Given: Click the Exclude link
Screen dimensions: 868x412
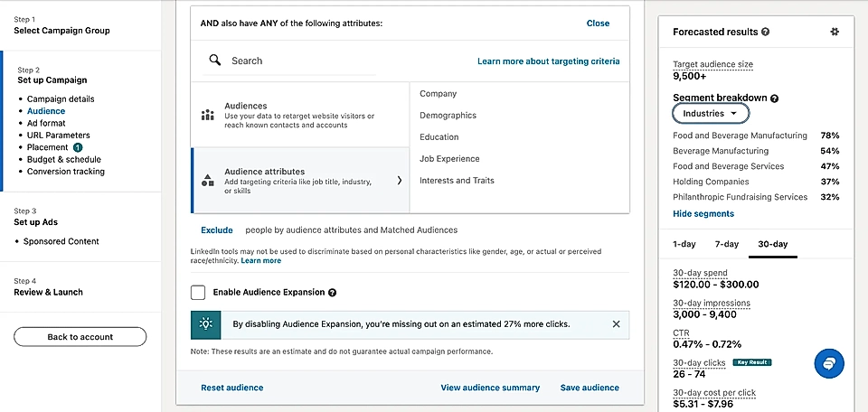Looking at the screenshot, I should [216, 230].
